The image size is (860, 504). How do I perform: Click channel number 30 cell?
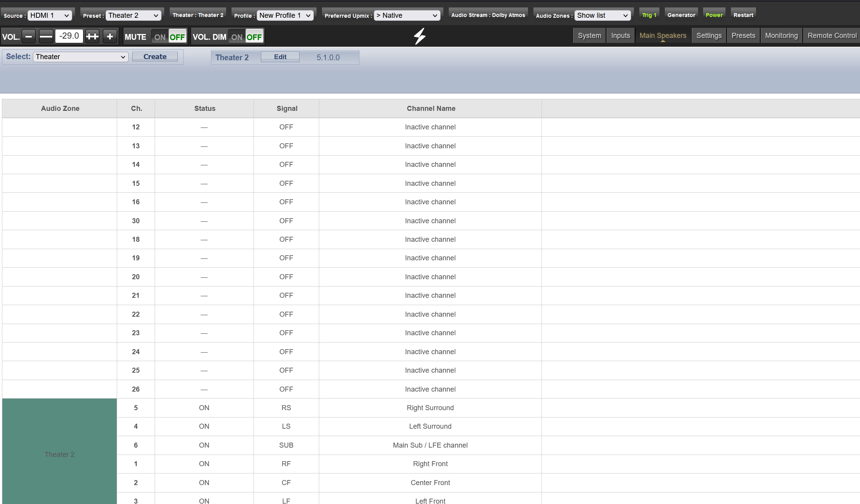click(136, 221)
